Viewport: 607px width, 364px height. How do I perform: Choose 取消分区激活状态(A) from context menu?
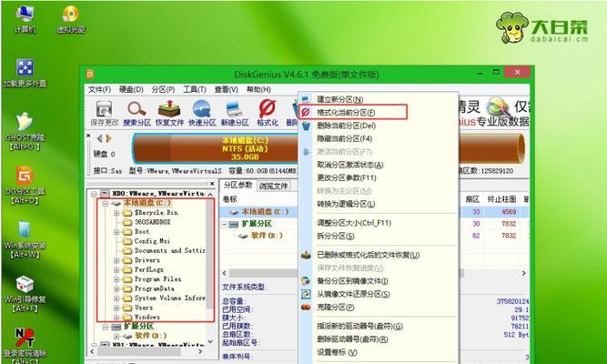pyautogui.click(x=378, y=165)
